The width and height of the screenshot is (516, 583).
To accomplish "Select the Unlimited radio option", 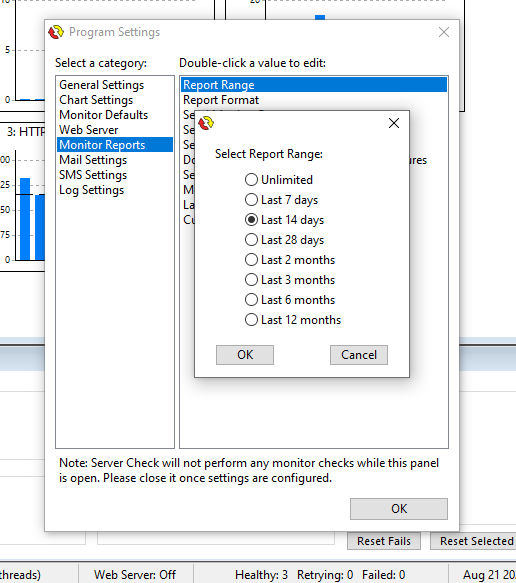I will click(x=251, y=180).
